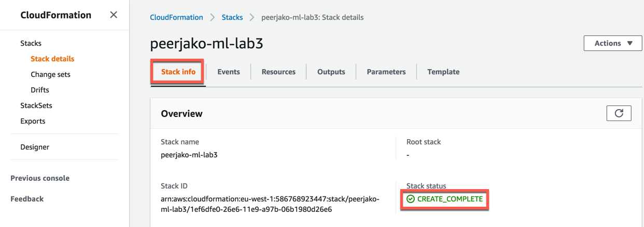The image size is (644, 227).
Task: Open the Events tab
Action: (229, 72)
